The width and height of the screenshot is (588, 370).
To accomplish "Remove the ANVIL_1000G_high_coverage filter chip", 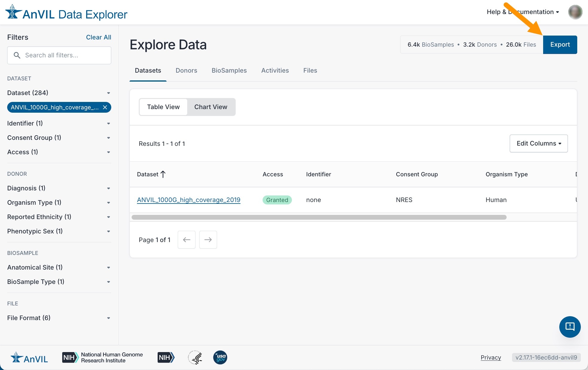I will 105,107.
